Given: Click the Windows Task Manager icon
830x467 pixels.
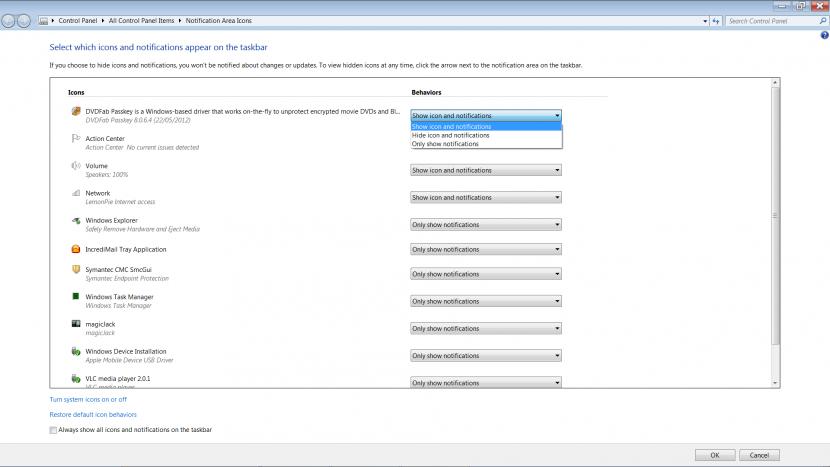Looking at the screenshot, I should tap(76, 297).
